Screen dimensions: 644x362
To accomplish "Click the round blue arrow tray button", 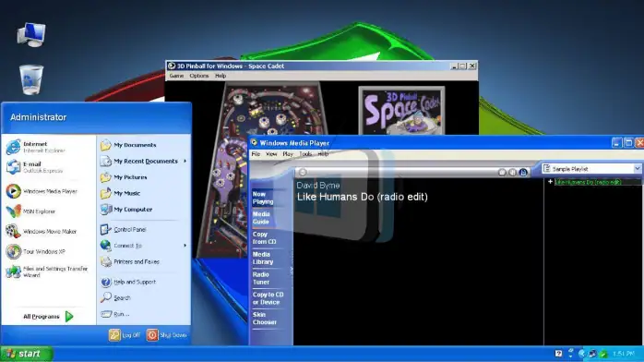I will [x=581, y=354].
